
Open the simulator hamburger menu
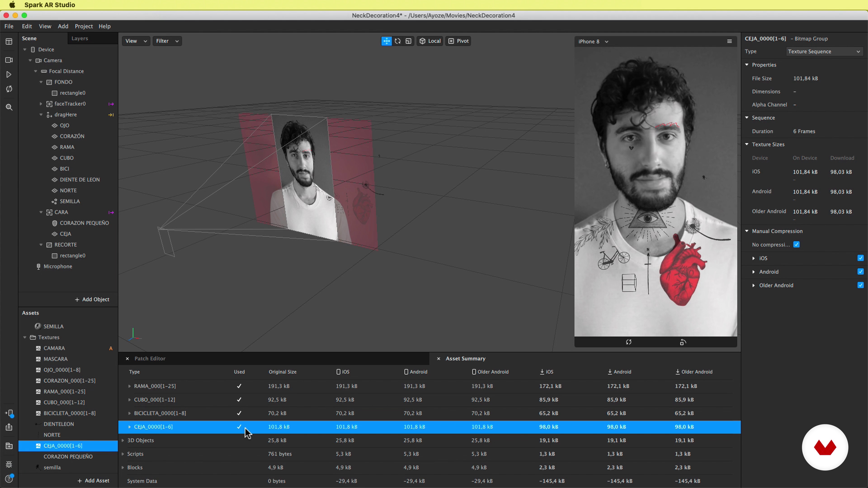pos(729,41)
